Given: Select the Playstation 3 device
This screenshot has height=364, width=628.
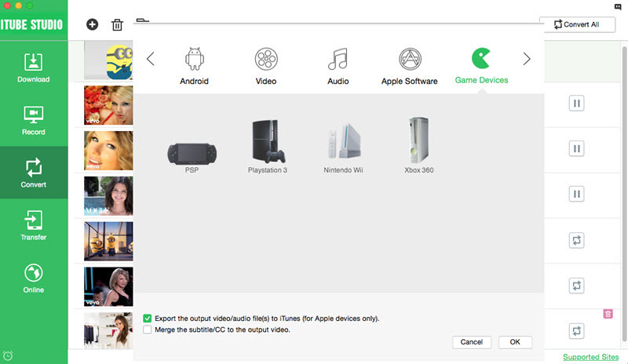Looking at the screenshot, I should pyautogui.click(x=268, y=146).
